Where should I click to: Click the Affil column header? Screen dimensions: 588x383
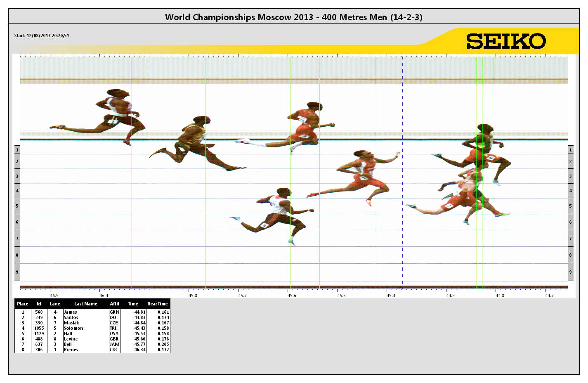pyautogui.click(x=114, y=304)
